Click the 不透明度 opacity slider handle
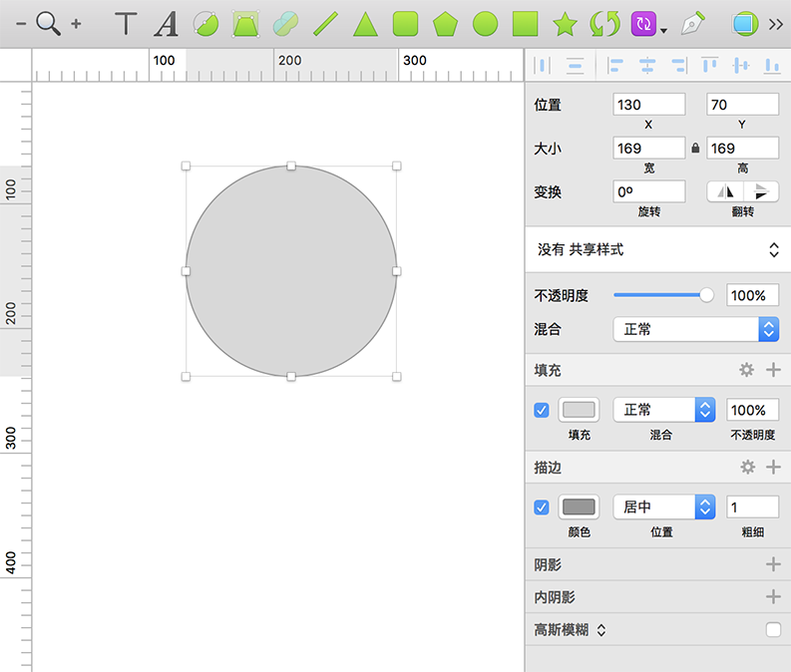The image size is (791, 672). click(x=706, y=295)
